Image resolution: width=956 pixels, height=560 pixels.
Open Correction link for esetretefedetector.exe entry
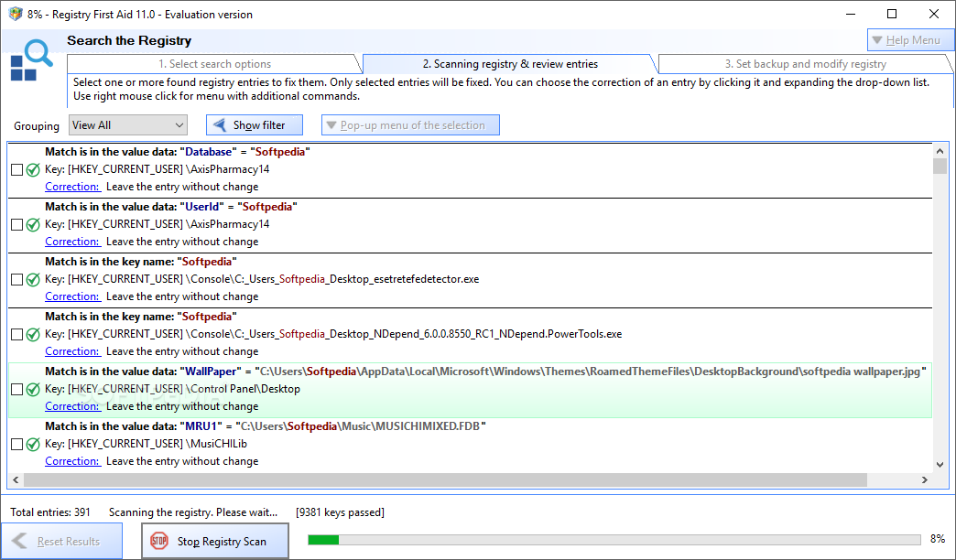pyautogui.click(x=72, y=296)
